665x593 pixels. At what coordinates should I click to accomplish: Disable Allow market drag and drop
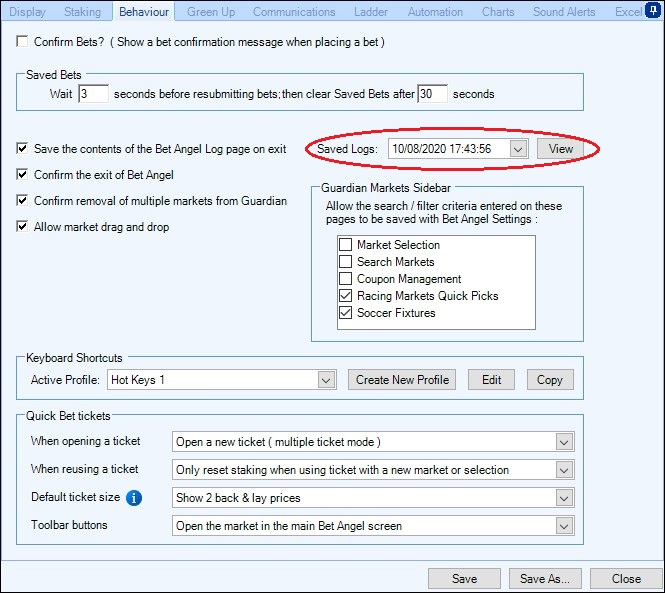point(22,227)
